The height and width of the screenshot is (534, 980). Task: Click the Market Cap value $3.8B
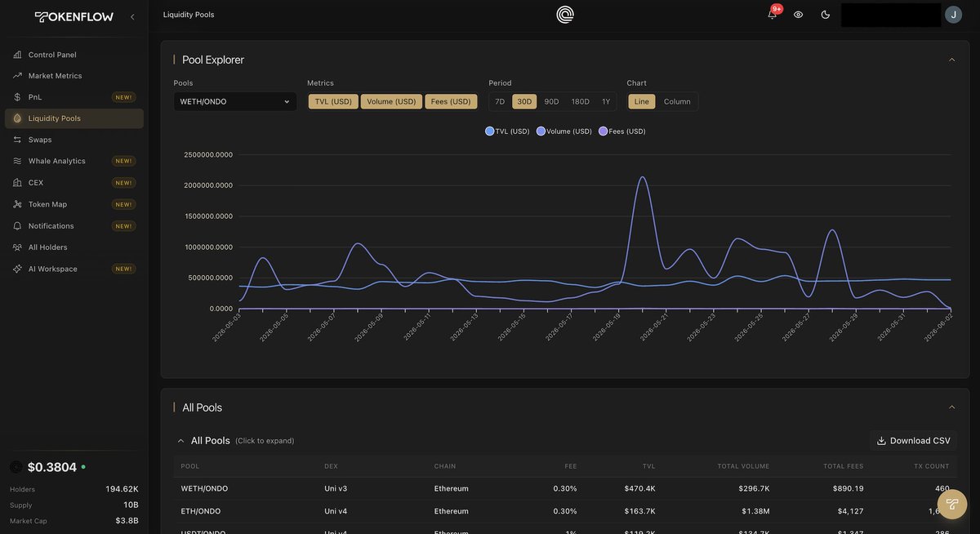coord(127,520)
